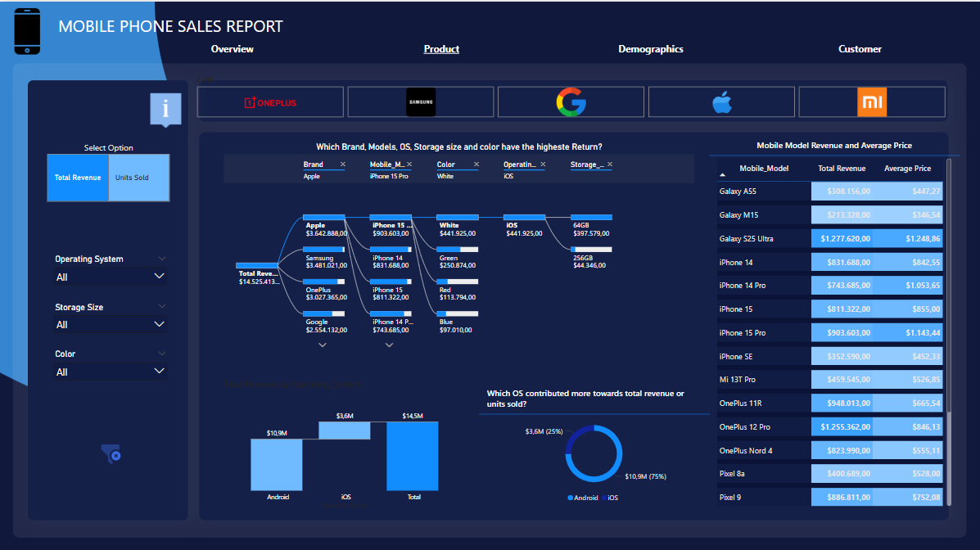Open the info icon tooltip
The width and height of the screenshot is (980, 550).
tap(165, 110)
